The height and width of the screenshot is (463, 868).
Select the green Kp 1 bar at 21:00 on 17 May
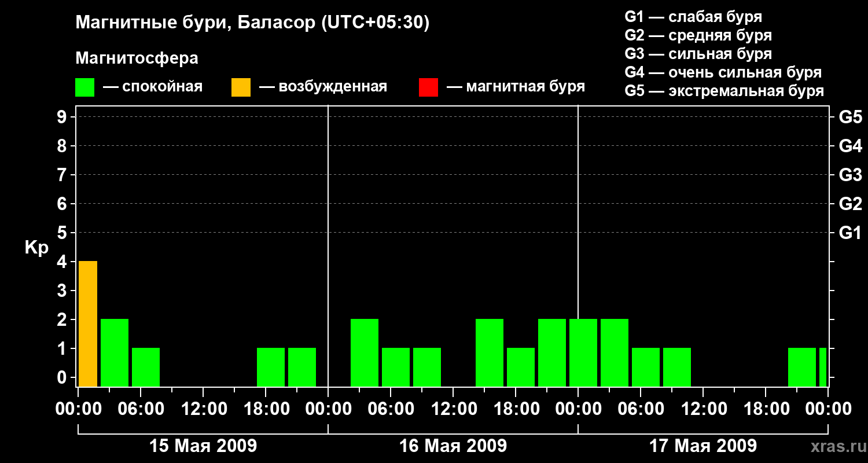[x=802, y=367]
